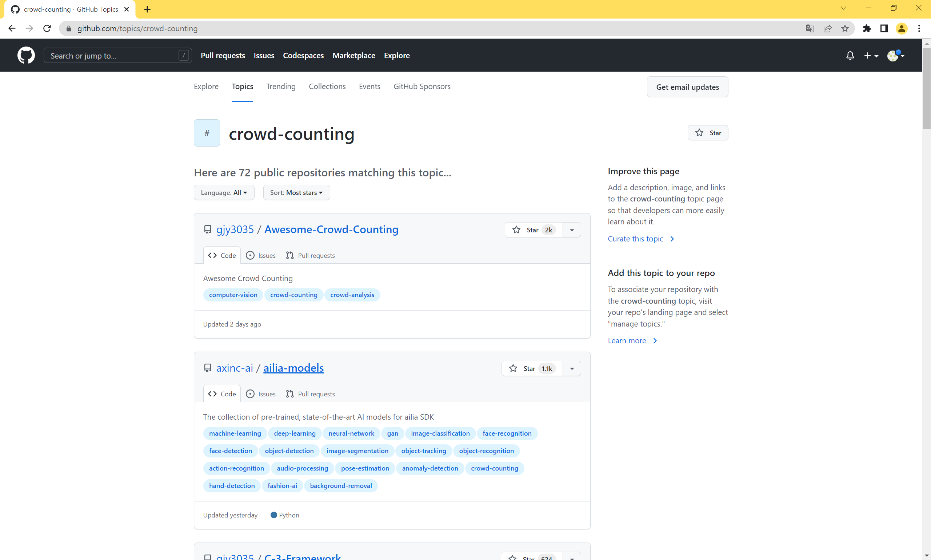Click the share page icon

(827, 28)
